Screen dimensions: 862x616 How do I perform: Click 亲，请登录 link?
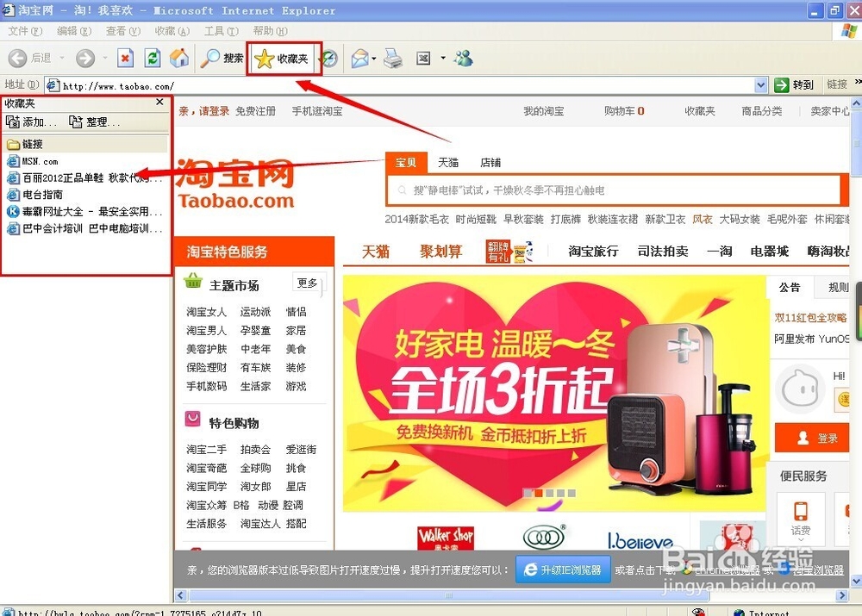[204, 111]
